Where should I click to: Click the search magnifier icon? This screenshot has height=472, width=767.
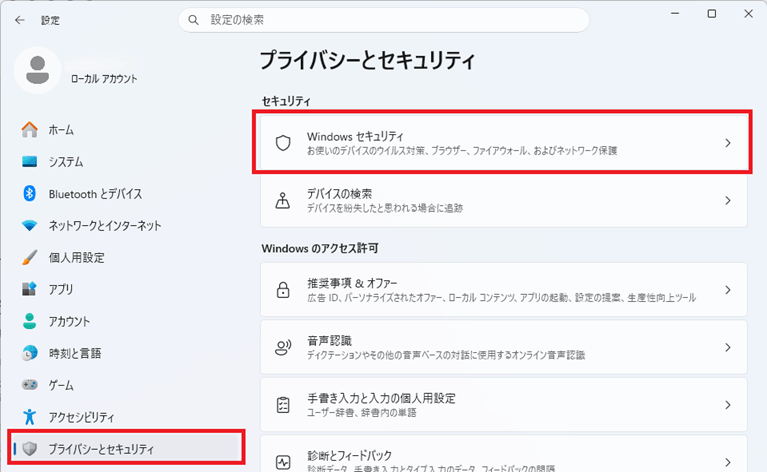pos(193,20)
